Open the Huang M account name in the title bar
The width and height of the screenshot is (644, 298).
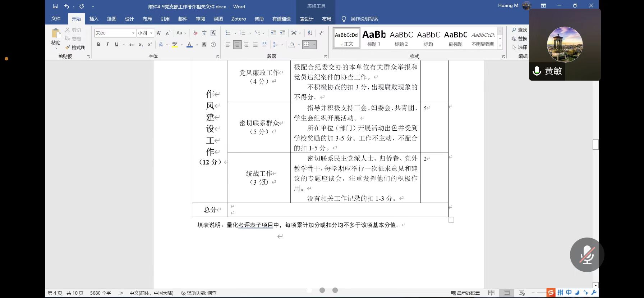point(508,5)
